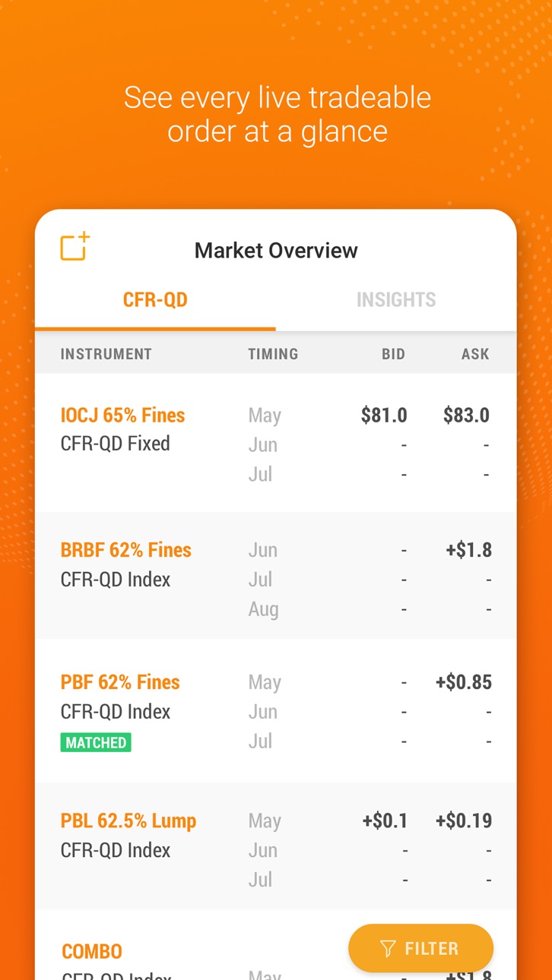This screenshot has width=552, height=980.
Task: Select the $83.0 ask for IOCJ
Action: 466,415
